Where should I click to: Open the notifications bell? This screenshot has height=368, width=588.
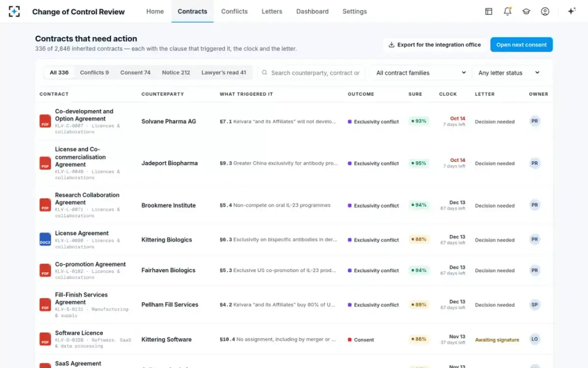coord(508,11)
